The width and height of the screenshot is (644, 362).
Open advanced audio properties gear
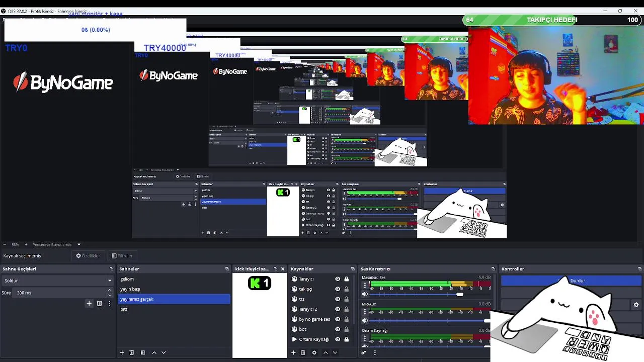pos(364,352)
